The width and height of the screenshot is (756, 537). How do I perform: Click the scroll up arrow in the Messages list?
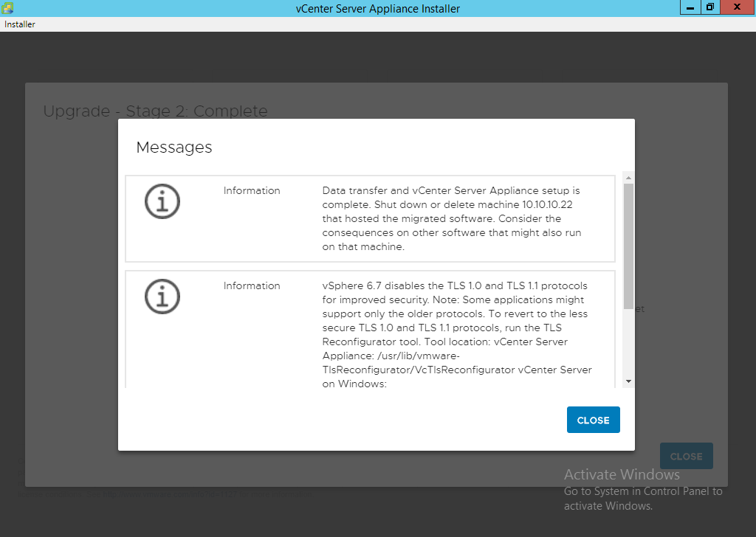pyautogui.click(x=628, y=178)
